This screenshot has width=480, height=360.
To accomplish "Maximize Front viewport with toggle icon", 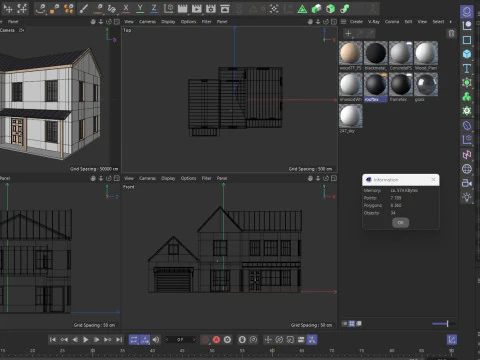I will (x=333, y=178).
